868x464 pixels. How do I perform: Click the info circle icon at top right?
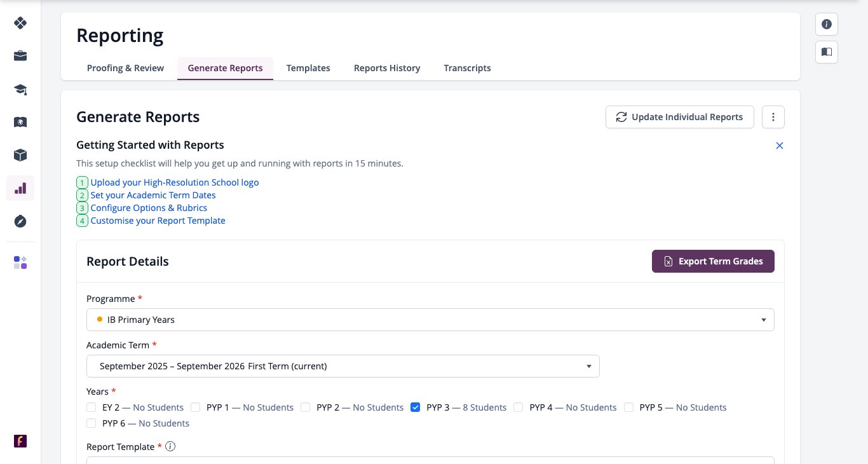click(827, 24)
